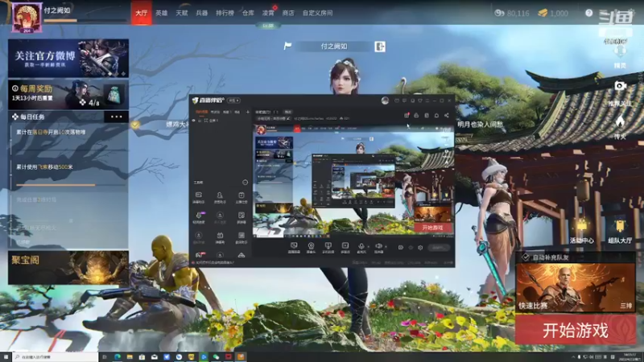Click the start streaming button in the streaming app

coord(438,248)
